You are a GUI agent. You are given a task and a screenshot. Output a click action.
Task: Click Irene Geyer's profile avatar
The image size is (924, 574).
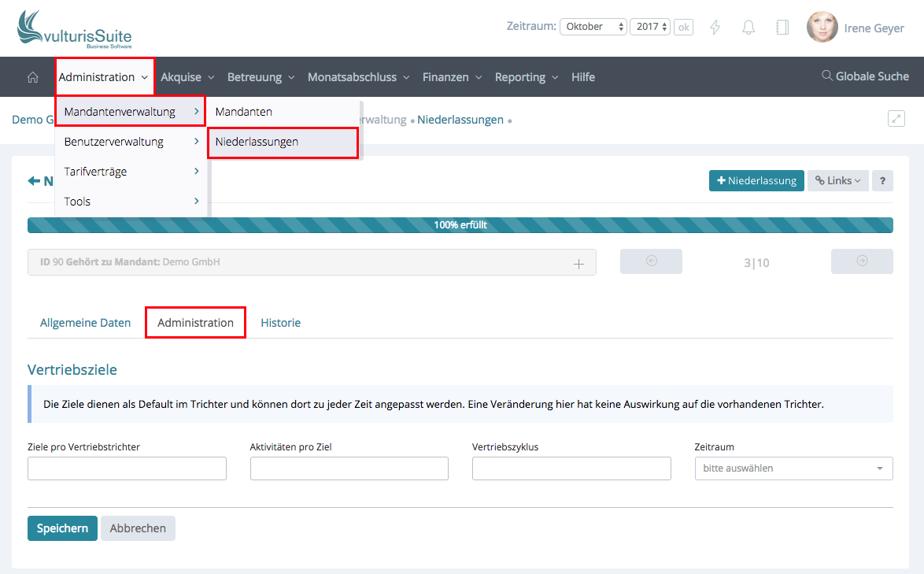(822, 28)
